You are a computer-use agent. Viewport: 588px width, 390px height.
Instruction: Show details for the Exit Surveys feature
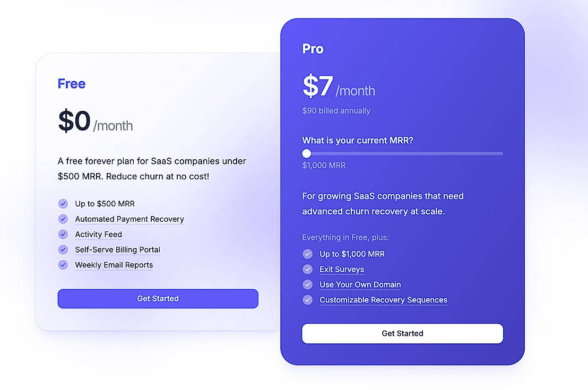[x=342, y=270]
